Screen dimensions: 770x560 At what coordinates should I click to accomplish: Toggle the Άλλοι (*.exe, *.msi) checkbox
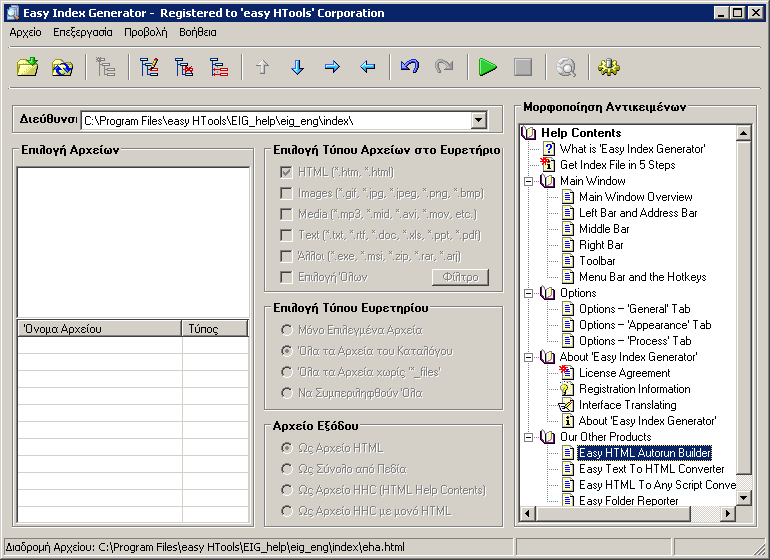point(286,256)
